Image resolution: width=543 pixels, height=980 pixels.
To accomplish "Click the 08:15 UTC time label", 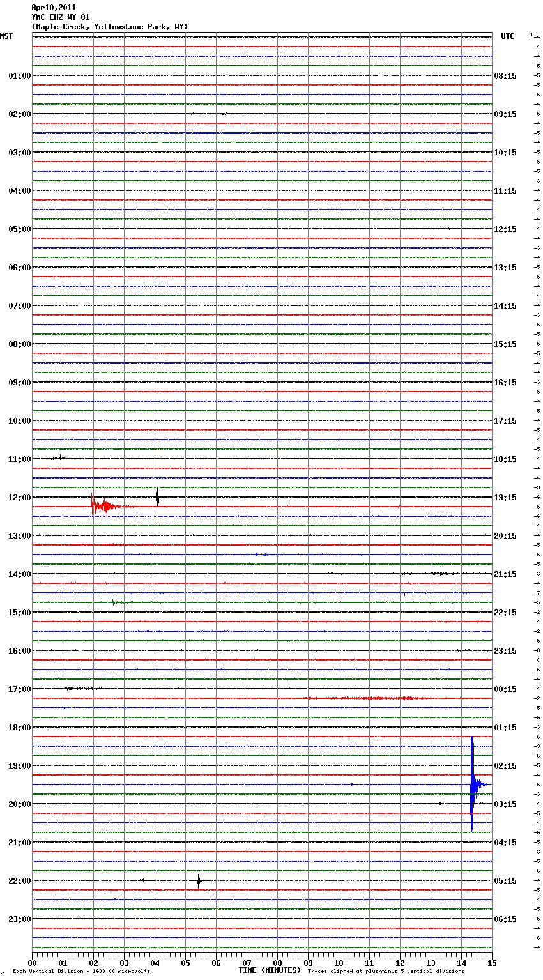I will (x=505, y=76).
